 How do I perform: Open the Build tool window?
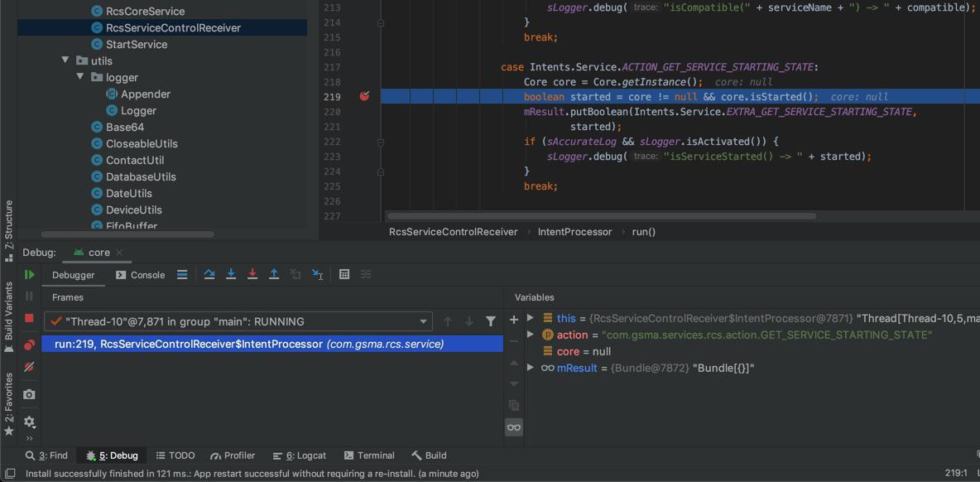tap(429, 455)
